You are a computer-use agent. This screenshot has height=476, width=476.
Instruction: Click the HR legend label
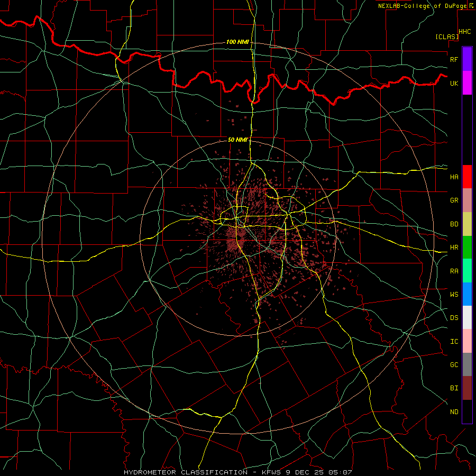tap(454, 248)
